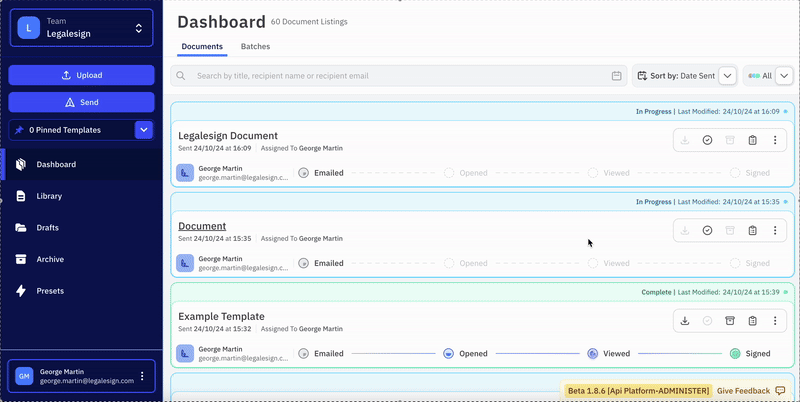Click the calendar icon in the search bar
This screenshot has width=800, height=402.
[x=617, y=76]
